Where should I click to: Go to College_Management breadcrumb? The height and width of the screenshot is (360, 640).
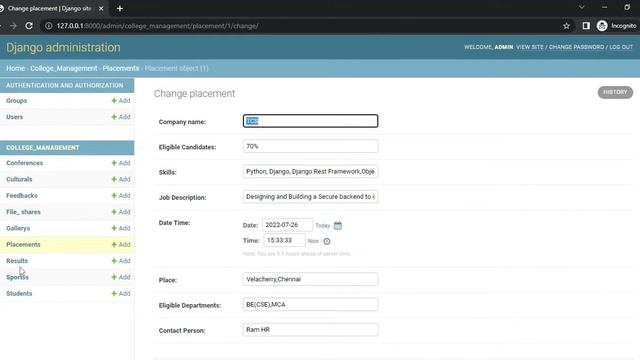(x=64, y=68)
